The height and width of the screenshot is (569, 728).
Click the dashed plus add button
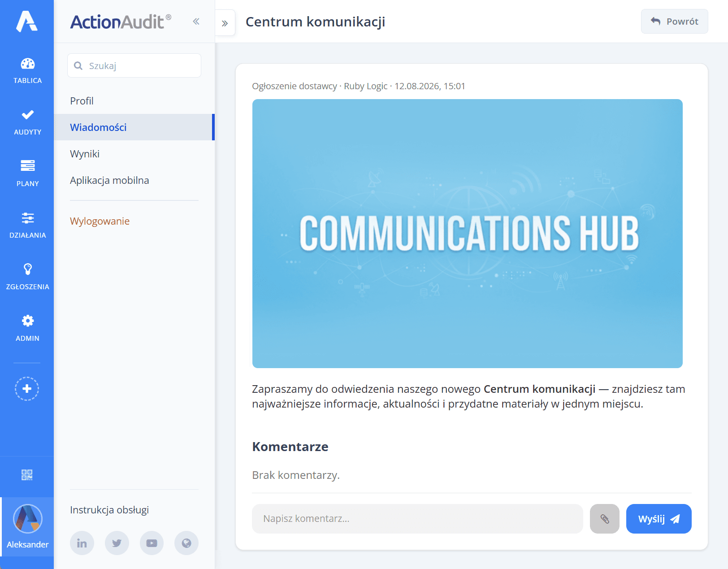(27, 389)
